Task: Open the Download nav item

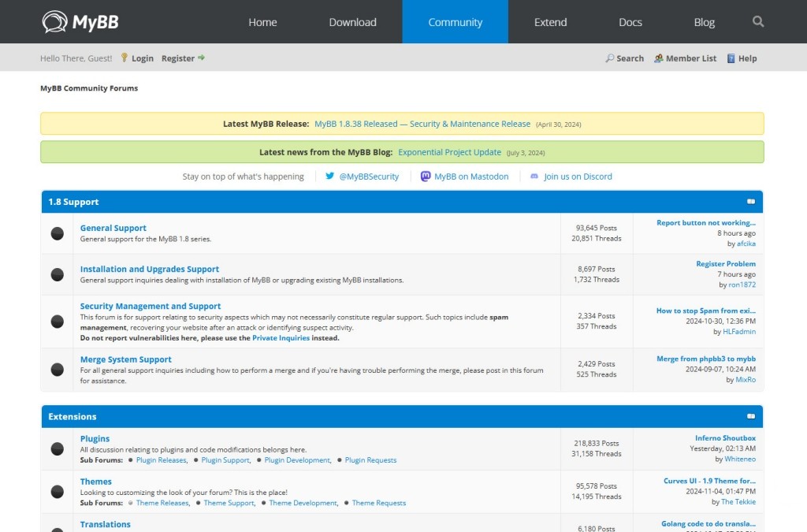Action: pyautogui.click(x=352, y=22)
